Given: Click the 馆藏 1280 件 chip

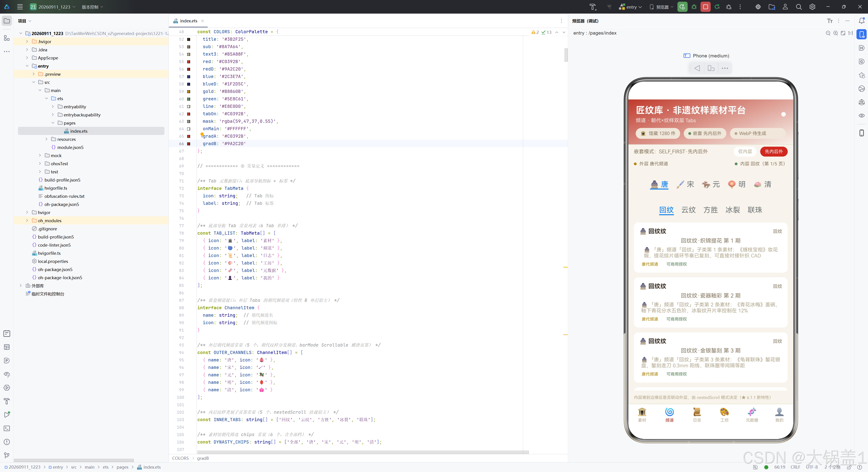Looking at the screenshot, I should coord(658,133).
